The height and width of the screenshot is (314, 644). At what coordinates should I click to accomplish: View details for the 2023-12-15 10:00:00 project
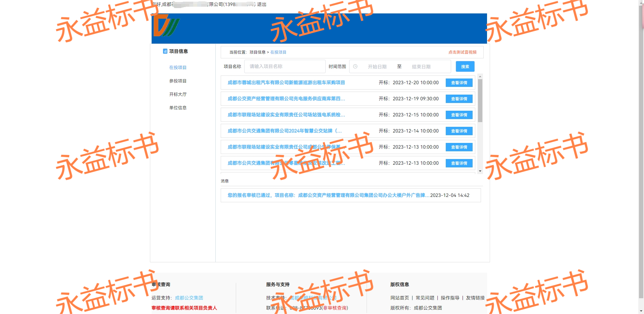(x=459, y=115)
